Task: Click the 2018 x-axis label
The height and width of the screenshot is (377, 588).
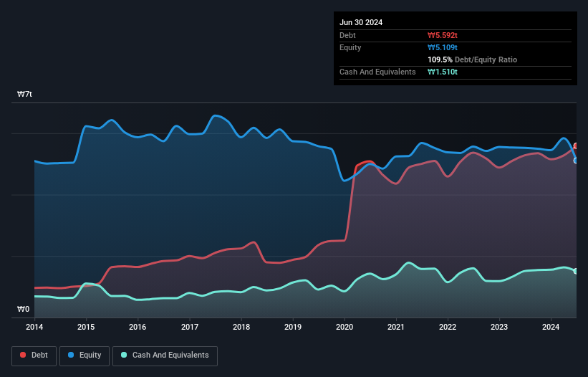Action: coord(241,327)
